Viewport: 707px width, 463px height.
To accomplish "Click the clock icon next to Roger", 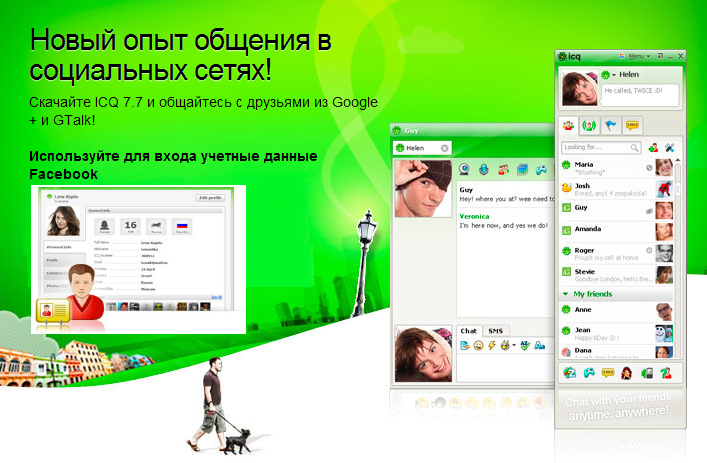I will pyautogui.click(x=649, y=250).
